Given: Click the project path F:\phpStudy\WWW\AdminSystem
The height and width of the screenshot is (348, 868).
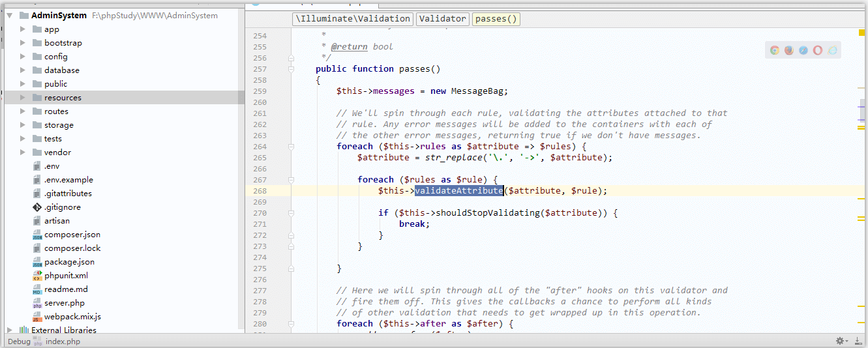Looking at the screenshot, I should click(x=156, y=16).
